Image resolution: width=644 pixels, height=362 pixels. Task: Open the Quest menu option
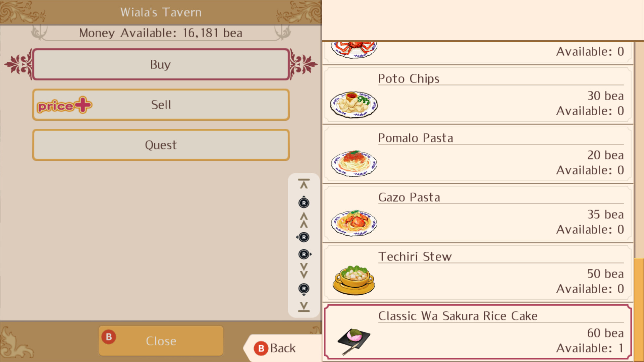tap(161, 145)
